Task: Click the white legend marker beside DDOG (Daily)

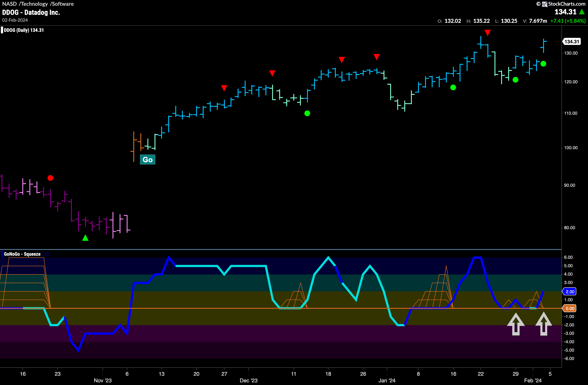Action: tap(2, 30)
